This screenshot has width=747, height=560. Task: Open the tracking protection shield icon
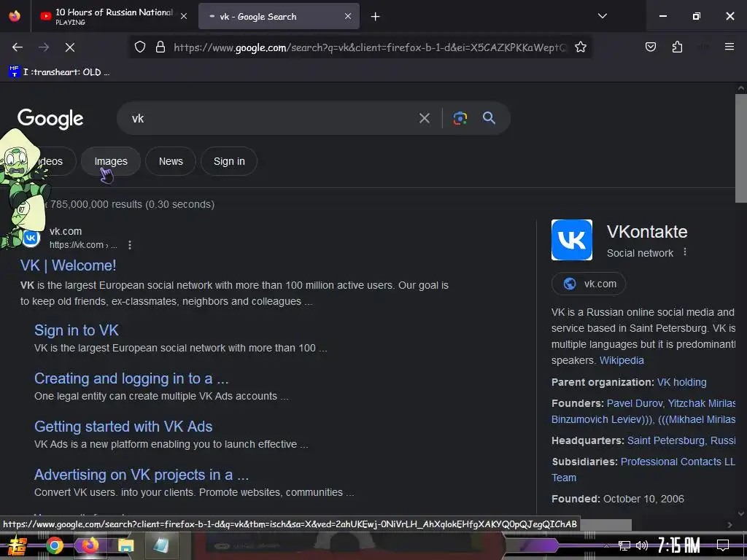point(139,47)
